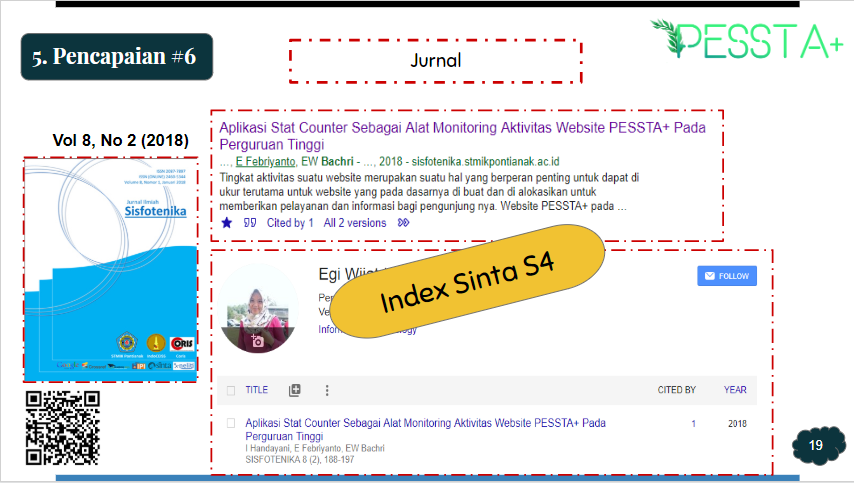Viewport: 854px width, 483px height.
Task: Sort articles by the CITED BY header
Action: pyautogui.click(x=676, y=390)
